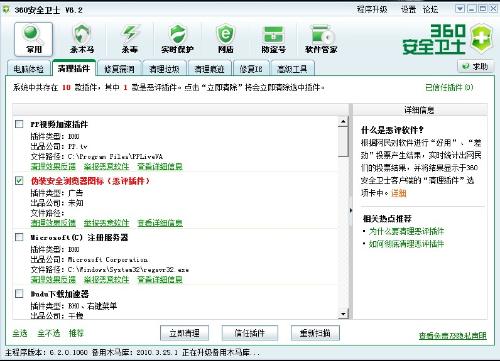This screenshot has height=361, width=500.
Task: Click 举报恶意软件 under Microsoft(C) 注册服务器
Action: pyautogui.click(x=106, y=279)
